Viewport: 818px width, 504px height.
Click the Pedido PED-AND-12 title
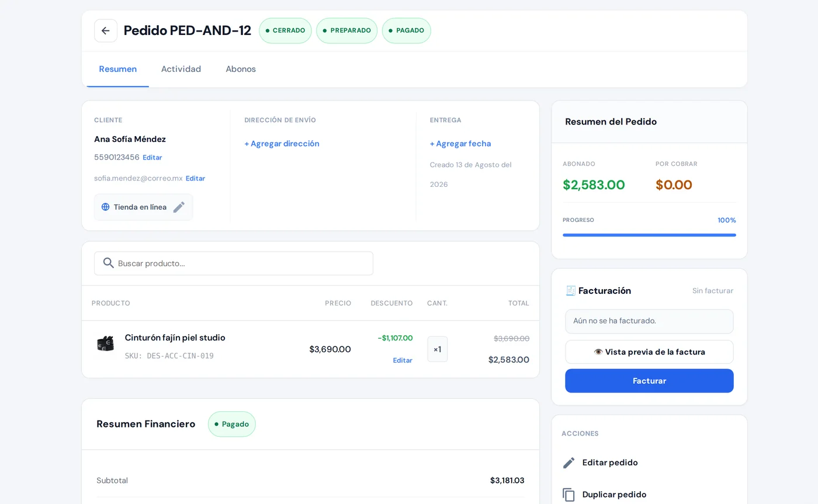point(188,31)
